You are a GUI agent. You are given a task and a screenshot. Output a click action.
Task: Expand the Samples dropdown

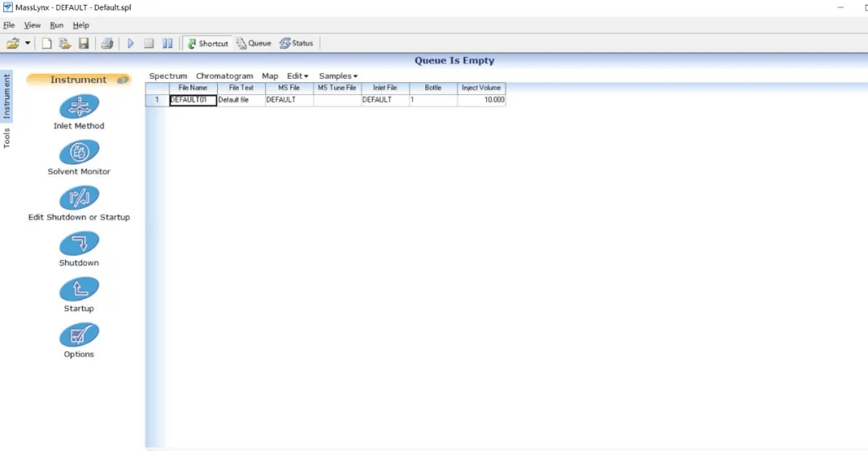(x=338, y=76)
